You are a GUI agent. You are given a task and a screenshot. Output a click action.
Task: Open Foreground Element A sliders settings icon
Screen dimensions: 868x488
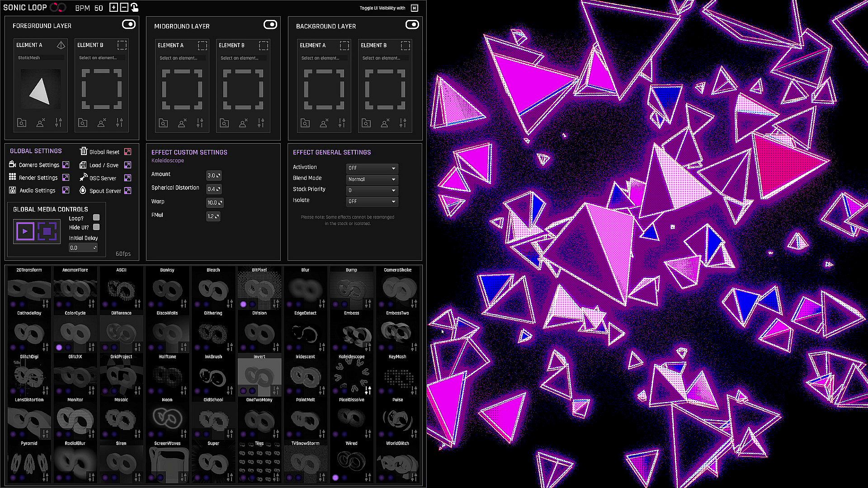coord(58,123)
